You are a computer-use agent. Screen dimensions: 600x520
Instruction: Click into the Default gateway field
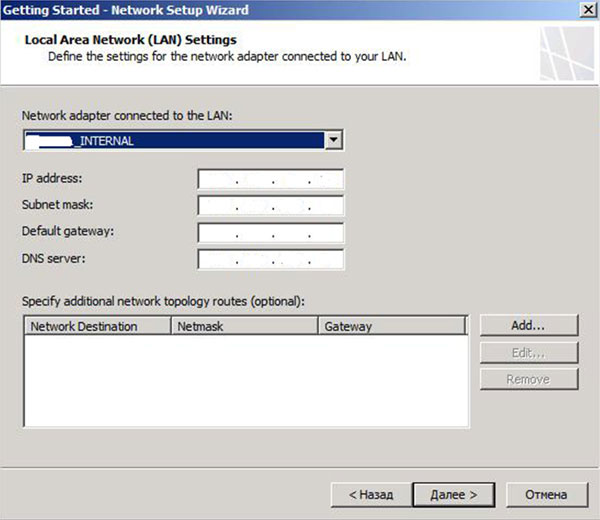[271, 232]
